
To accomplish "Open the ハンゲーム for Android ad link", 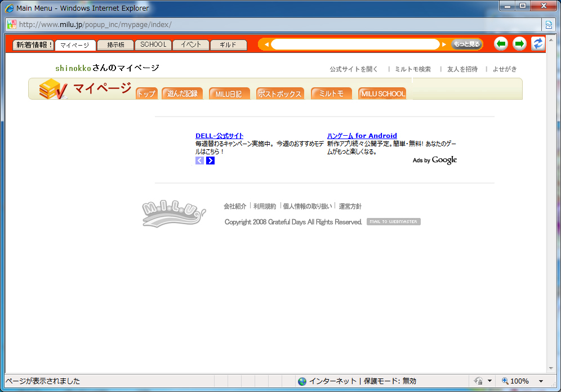I will pos(362,136).
